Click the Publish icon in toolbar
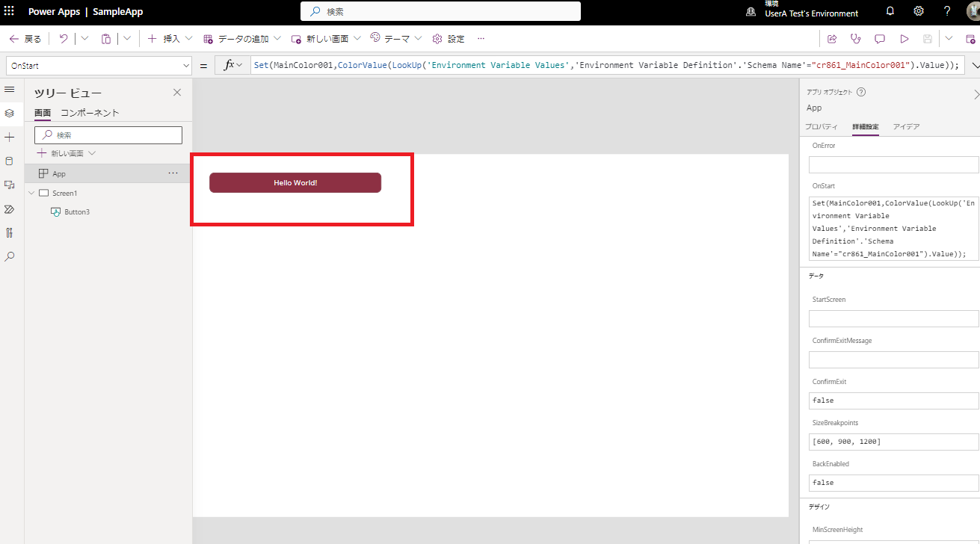 (x=970, y=39)
